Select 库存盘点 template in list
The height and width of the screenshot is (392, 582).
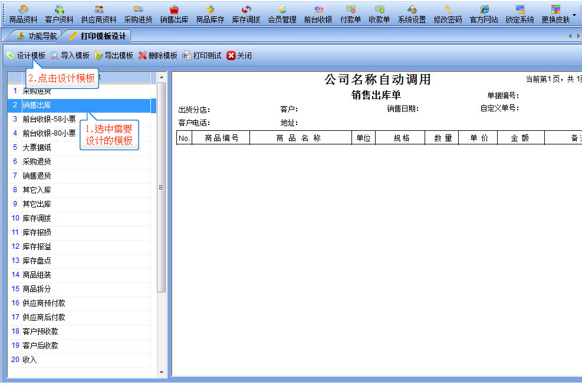point(37,261)
